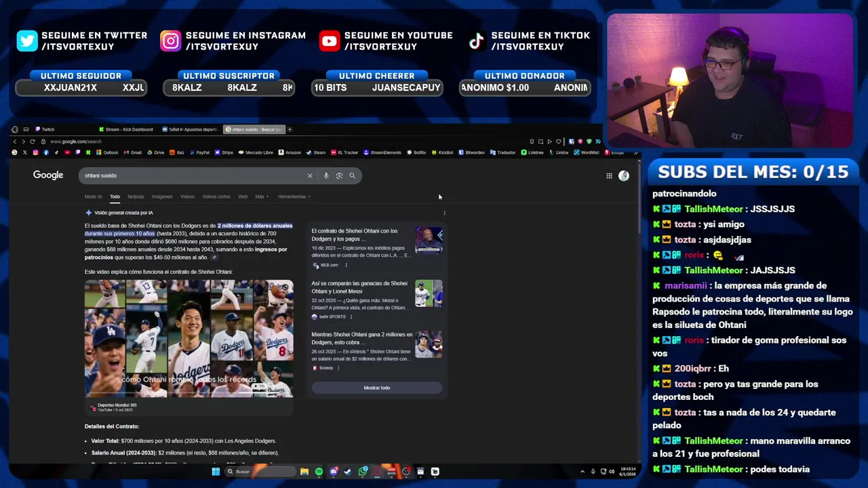Play the Ohtani records video thumbnail
This screenshot has height=488, width=868.
[x=189, y=338]
